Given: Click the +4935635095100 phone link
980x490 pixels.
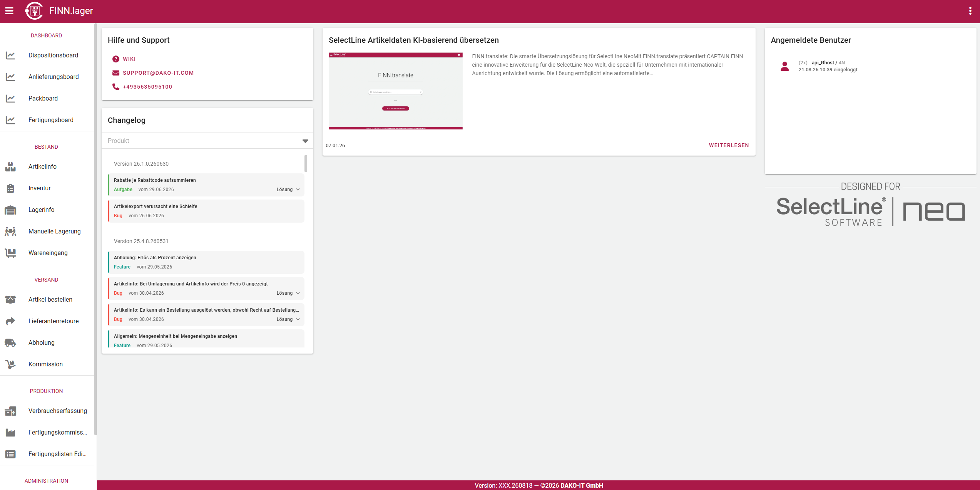Looking at the screenshot, I should click(147, 87).
